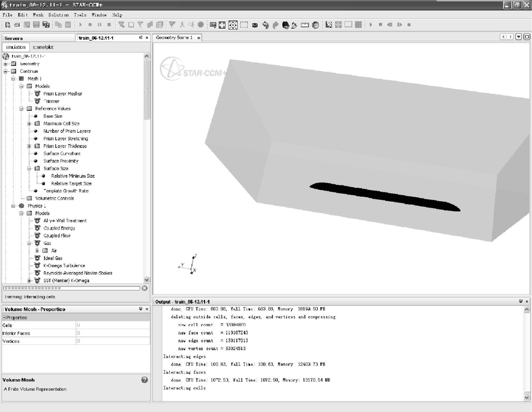Click the Fit View icon with crossed arrows
Image resolution: width=532 pixels, height=412 pixels.
(233, 25)
